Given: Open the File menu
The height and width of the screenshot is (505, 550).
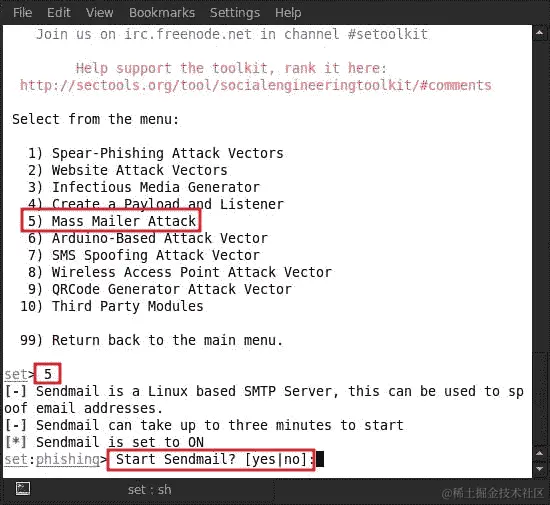Looking at the screenshot, I should [22, 13].
